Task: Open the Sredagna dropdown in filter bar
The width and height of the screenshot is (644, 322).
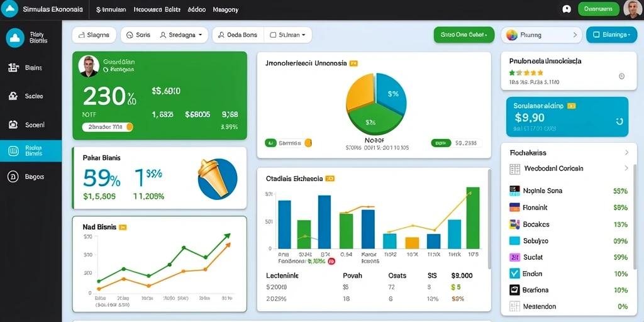Action: 181,35
